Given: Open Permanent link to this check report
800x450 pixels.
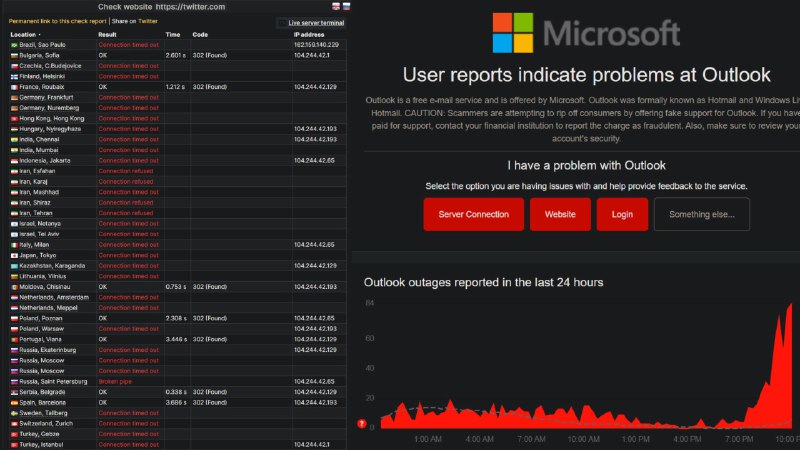Looking at the screenshot, I should point(57,21).
